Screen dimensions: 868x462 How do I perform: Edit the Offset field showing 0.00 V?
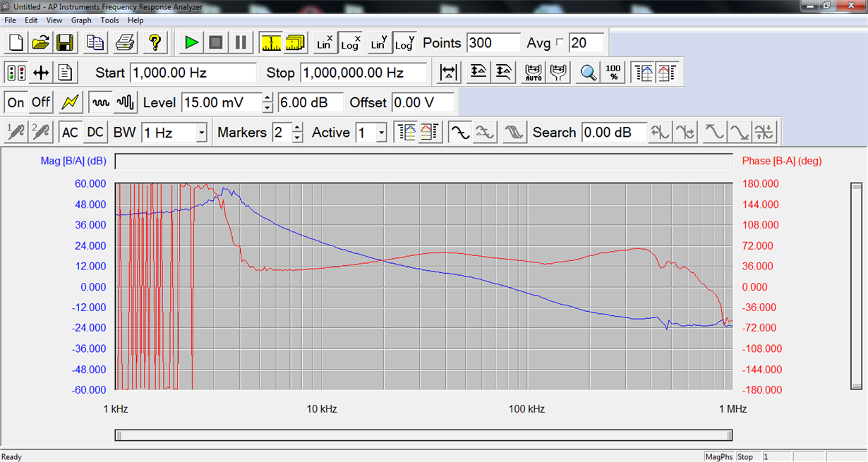423,102
